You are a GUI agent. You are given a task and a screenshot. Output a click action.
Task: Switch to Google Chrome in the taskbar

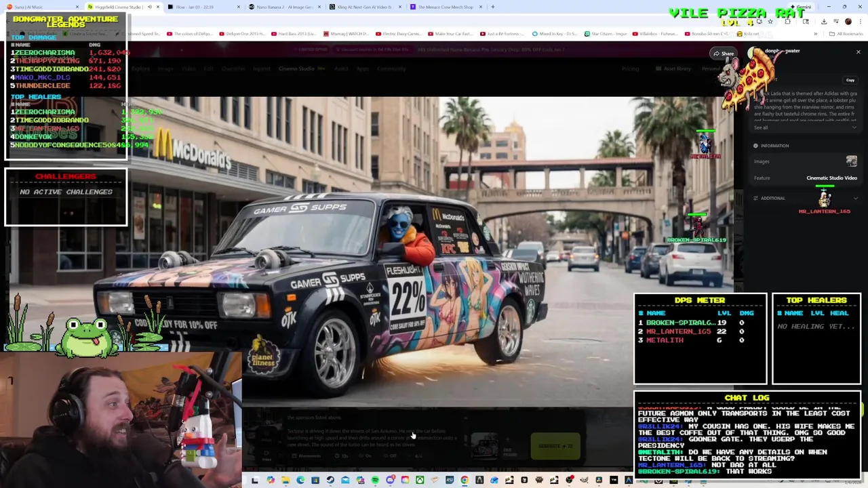(465, 480)
